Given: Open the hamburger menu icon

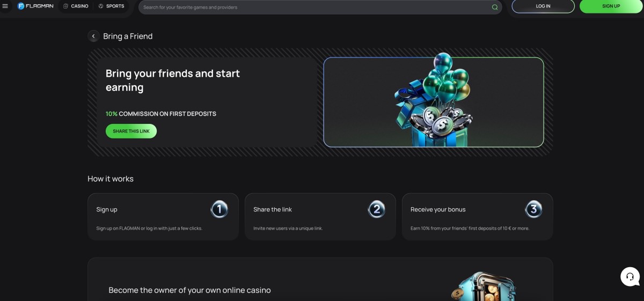Looking at the screenshot, I should 5,6.
